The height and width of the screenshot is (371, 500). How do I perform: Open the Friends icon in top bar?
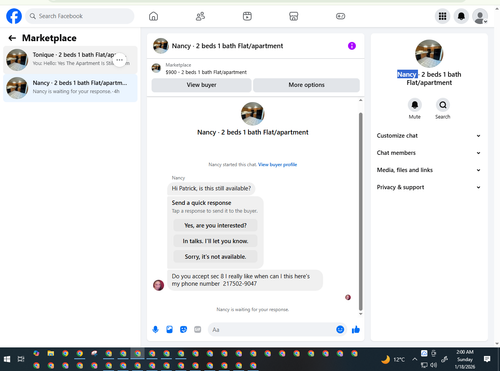click(x=200, y=16)
